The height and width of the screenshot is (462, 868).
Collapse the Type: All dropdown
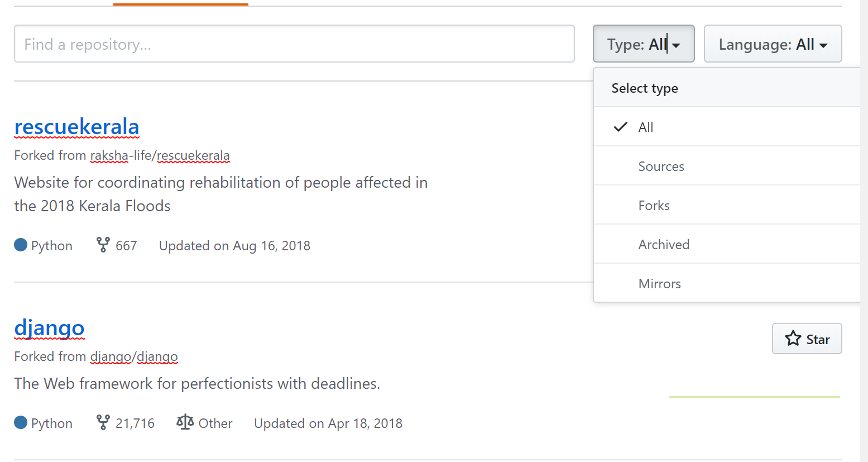click(643, 44)
